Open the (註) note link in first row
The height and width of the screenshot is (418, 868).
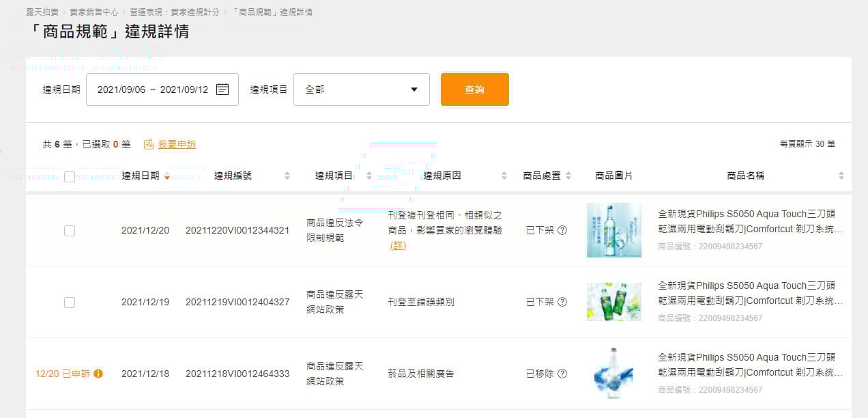(398, 246)
